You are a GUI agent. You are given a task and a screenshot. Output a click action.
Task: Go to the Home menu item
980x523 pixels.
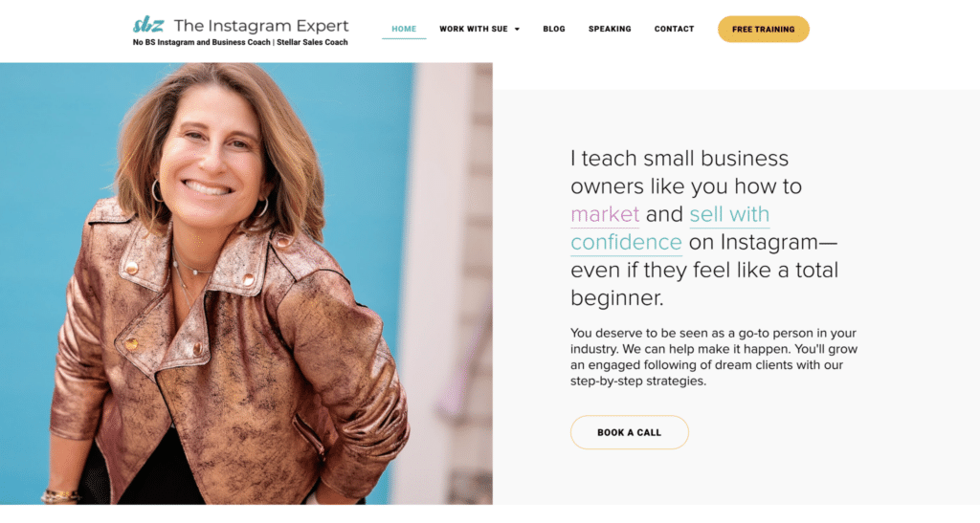pos(404,29)
